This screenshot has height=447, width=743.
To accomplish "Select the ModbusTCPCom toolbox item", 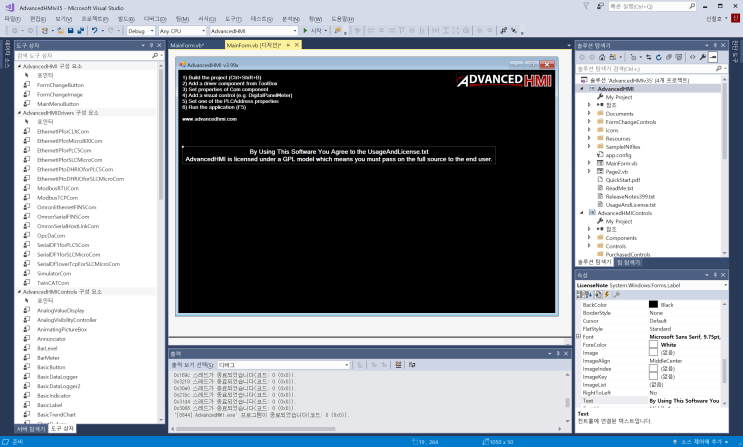I will pyautogui.click(x=57, y=198).
